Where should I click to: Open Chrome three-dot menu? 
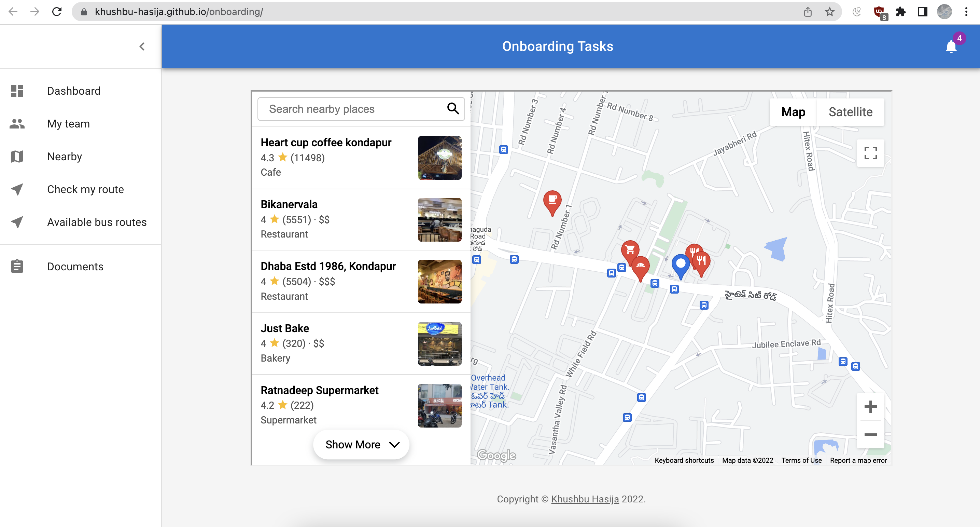click(966, 12)
